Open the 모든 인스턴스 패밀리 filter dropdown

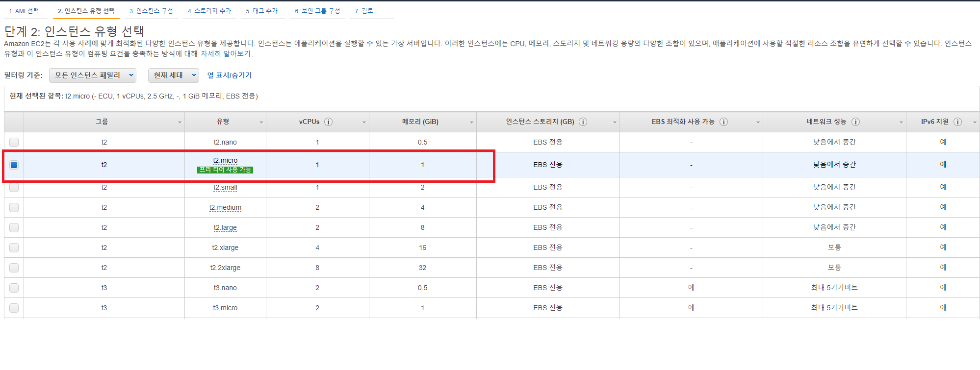coord(93,75)
